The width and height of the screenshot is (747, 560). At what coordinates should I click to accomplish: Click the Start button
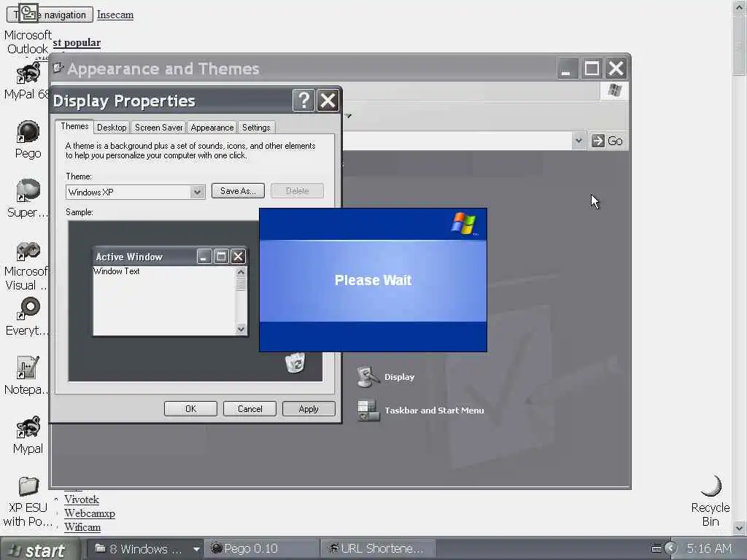[39, 550]
